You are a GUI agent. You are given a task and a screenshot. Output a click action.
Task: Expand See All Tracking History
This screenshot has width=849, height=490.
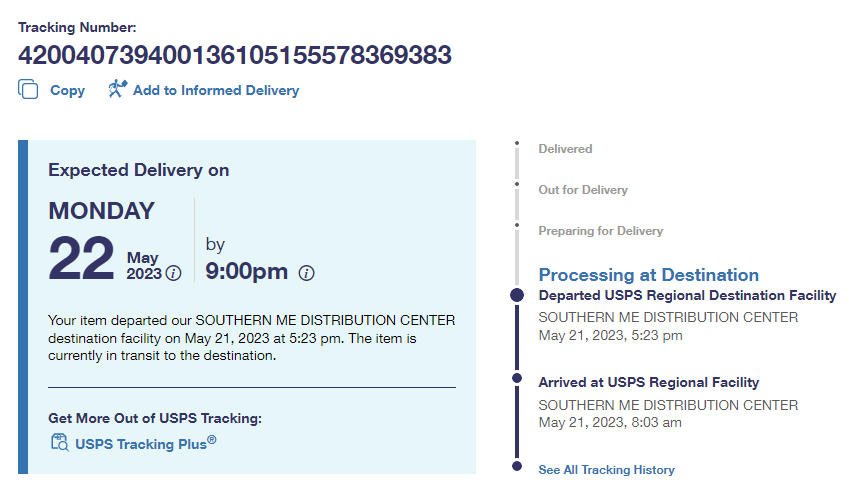coord(606,470)
